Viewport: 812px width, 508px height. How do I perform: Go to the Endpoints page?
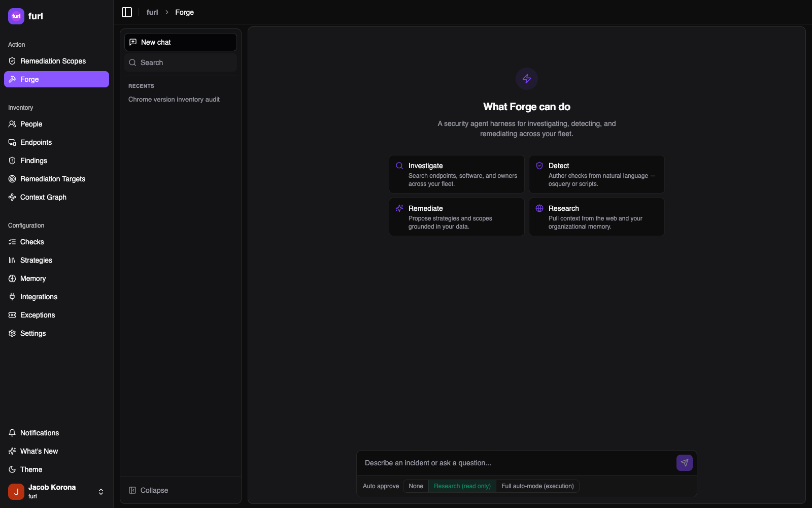pyautogui.click(x=56, y=142)
